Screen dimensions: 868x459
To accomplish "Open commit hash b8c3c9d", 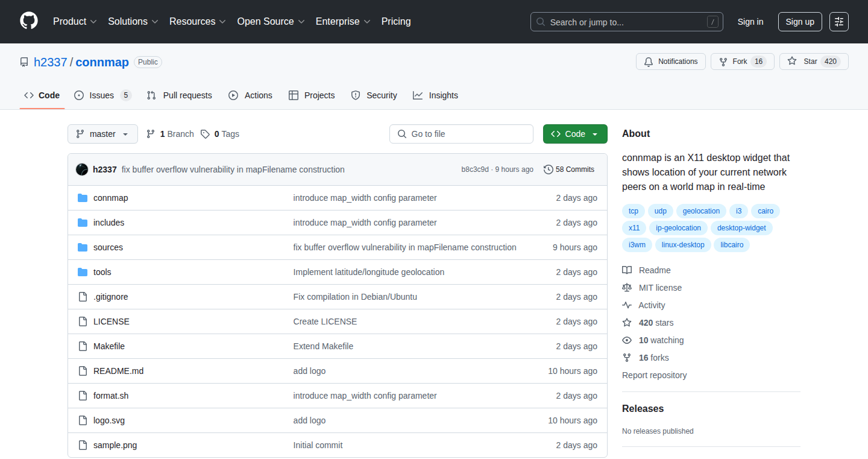I will coord(475,169).
